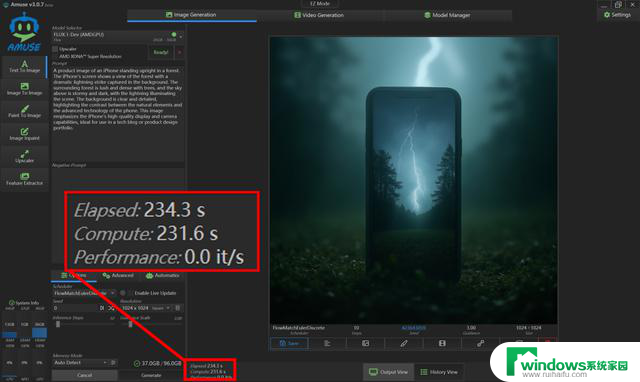640x382 pixels.
Task: Open the Upscaler tool in sidebar
Action: coord(24,156)
